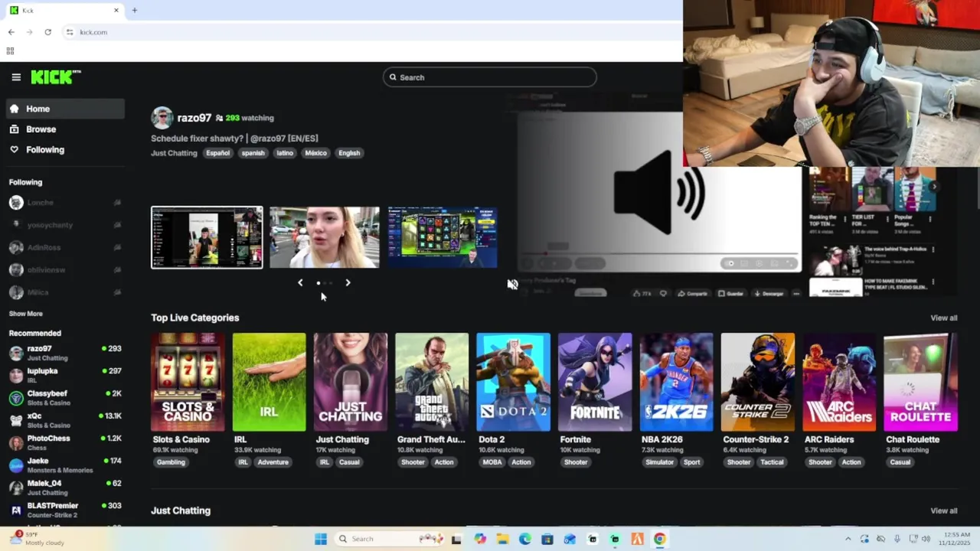Open Classybeef recommended channel
Viewport: 980px width, 551px height.
tap(65, 398)
